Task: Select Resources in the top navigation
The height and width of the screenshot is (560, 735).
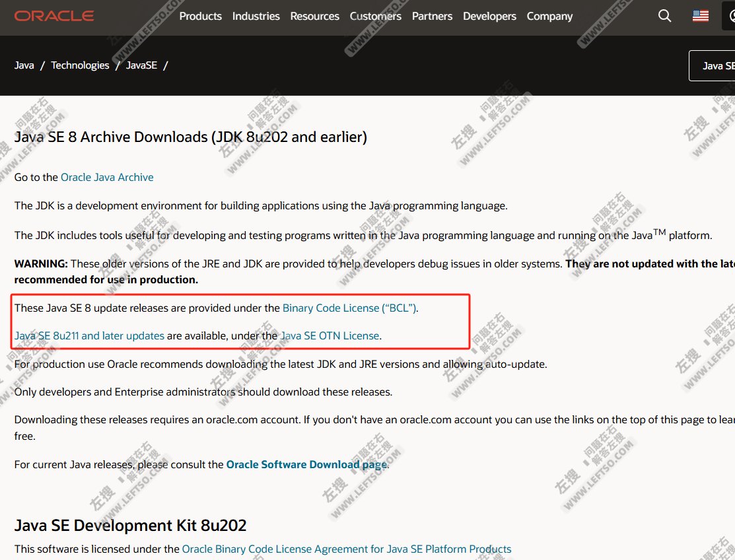Action: (x=314, y=16)
